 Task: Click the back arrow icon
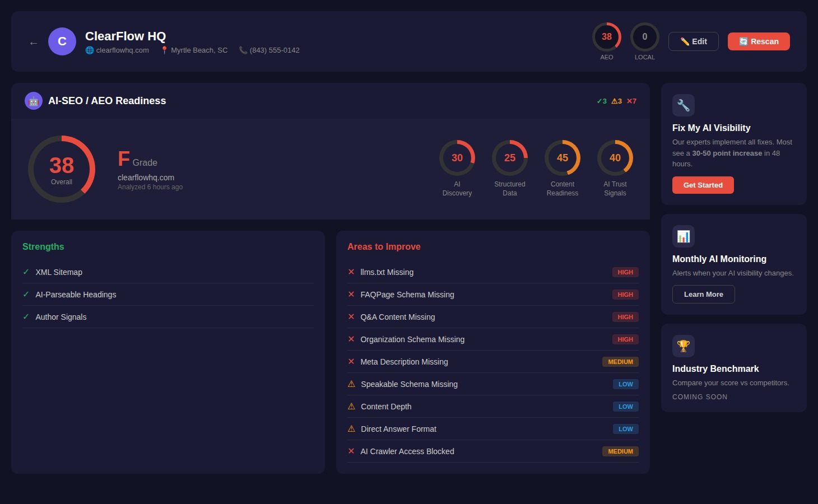click(34, 43)
